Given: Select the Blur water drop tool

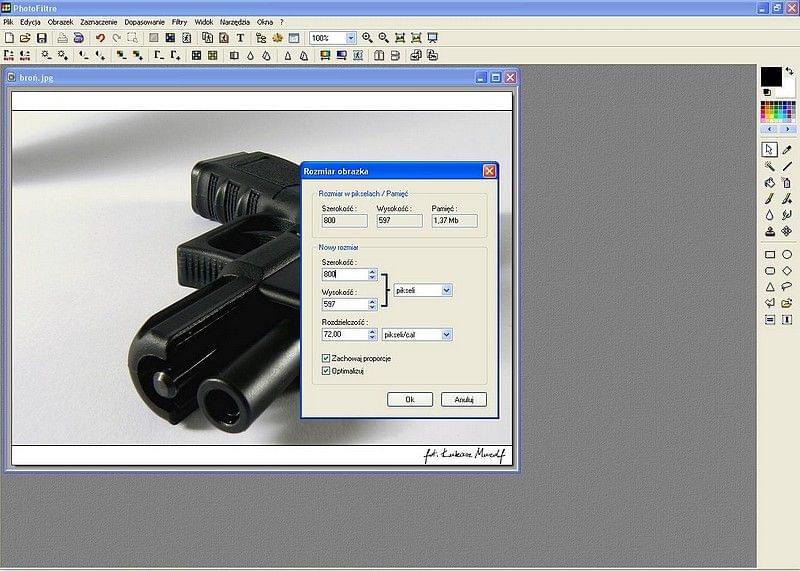Looking at the screenshot, I should coord(770,215).
